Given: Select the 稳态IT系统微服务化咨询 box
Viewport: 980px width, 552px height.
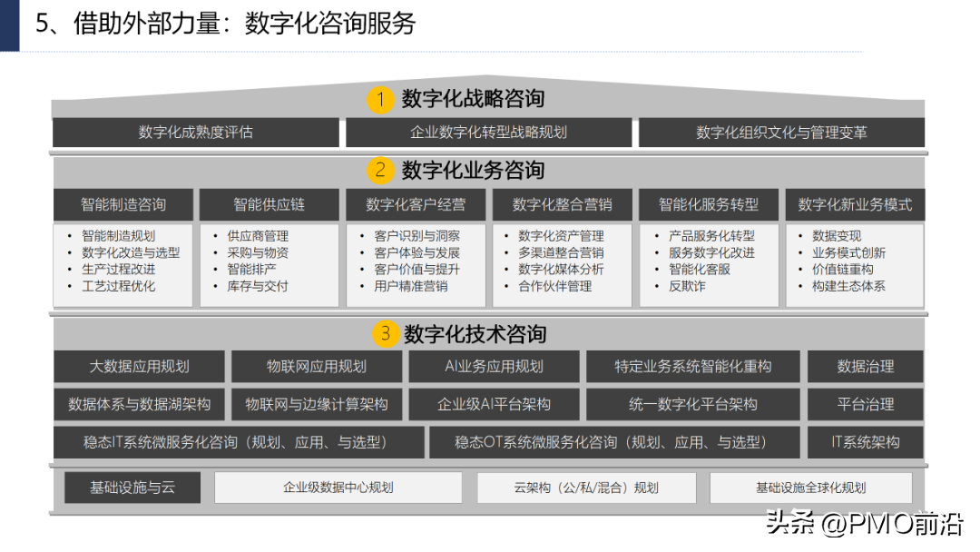Looking at the screenshot, I should tap(239, 443).
